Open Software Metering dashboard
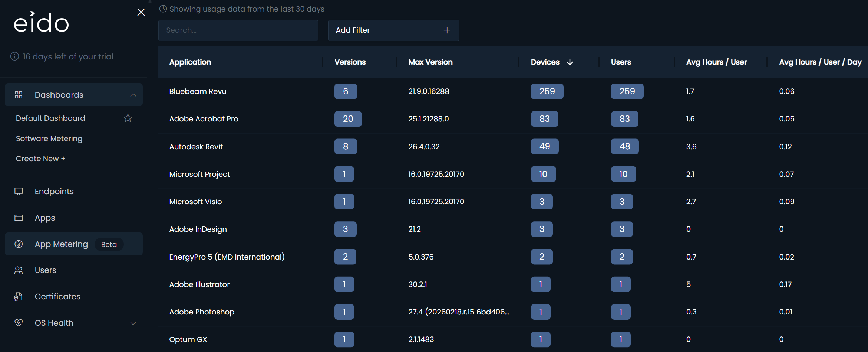Viewport: 868px width, 352px height. [x=49, y=138]
